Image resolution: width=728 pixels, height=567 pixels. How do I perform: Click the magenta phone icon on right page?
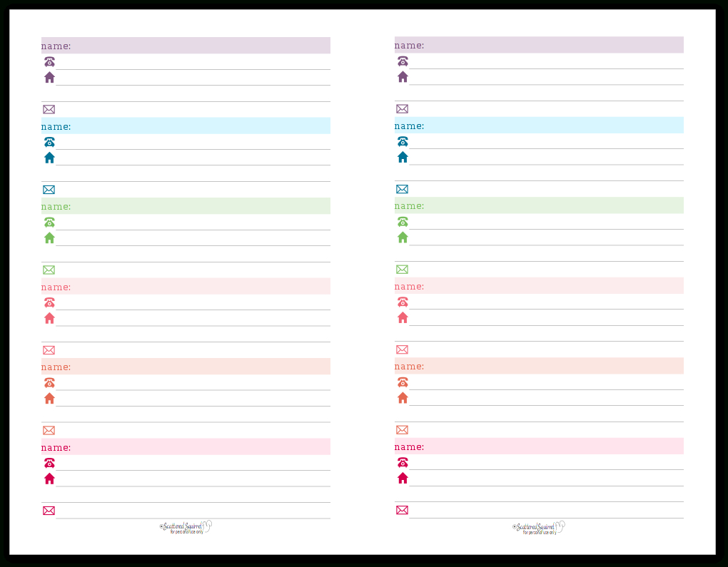(403, 462)
